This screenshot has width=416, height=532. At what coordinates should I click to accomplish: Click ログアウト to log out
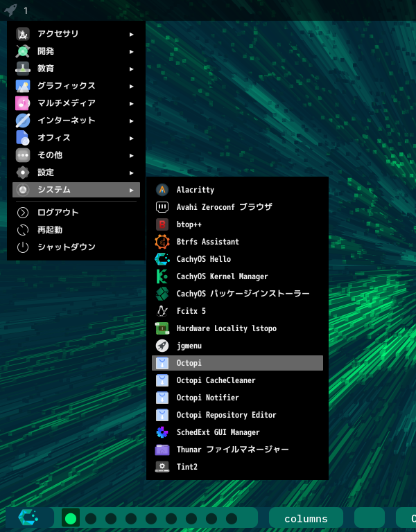click(x=58, y=213)
